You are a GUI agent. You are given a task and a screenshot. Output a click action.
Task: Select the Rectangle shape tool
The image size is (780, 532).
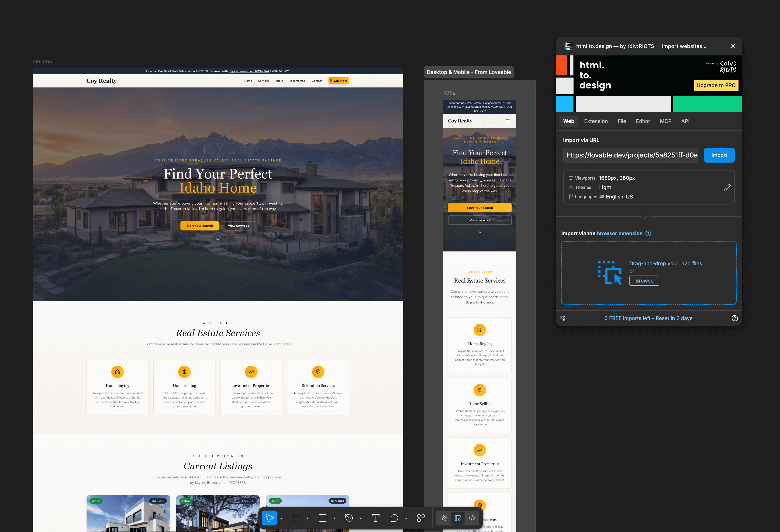[x=323, y=518]
